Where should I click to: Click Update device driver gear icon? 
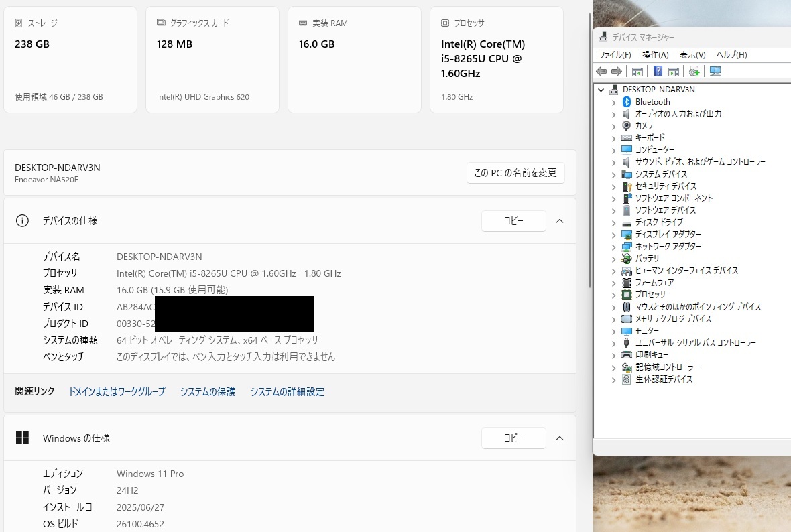[x=694, y=72]
